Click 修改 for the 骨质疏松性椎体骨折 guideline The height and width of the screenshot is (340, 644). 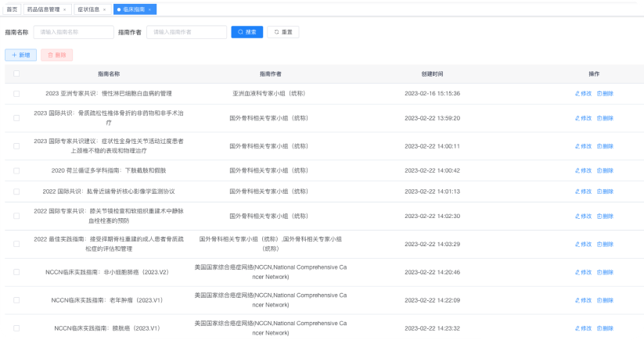pyautogui.click(x=583, y=118)
